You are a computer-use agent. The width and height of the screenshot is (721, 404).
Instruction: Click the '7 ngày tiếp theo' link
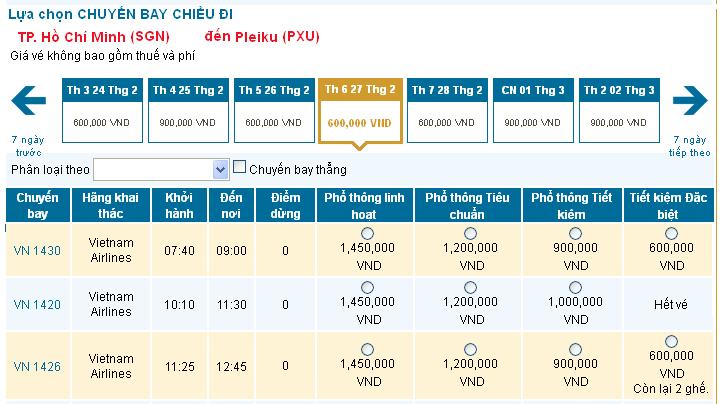point(690,146)
